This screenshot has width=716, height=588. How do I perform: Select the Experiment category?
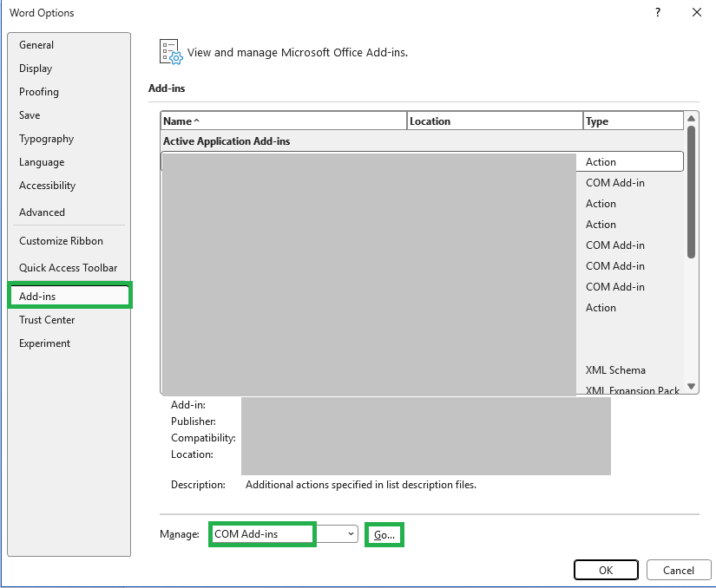pyautogui.click(x=69, y=343)
